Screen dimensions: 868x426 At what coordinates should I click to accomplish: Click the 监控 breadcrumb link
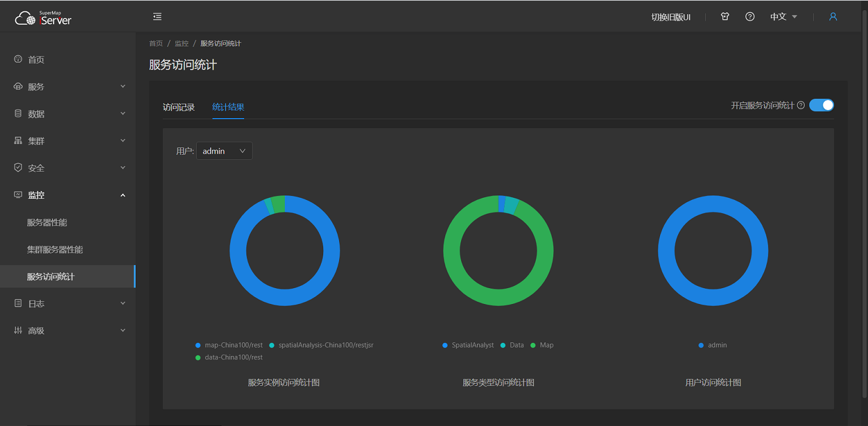tap(181, 44)
